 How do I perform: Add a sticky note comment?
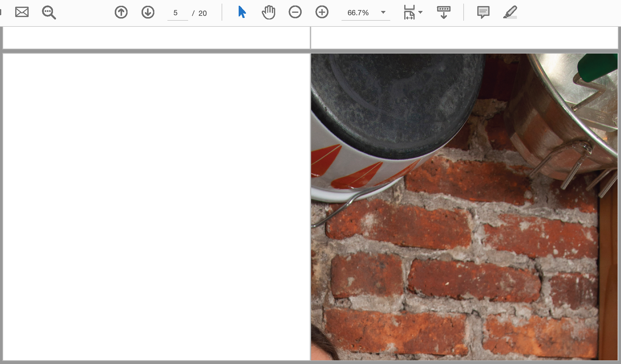pyautogui.click(x=483, y=12)
